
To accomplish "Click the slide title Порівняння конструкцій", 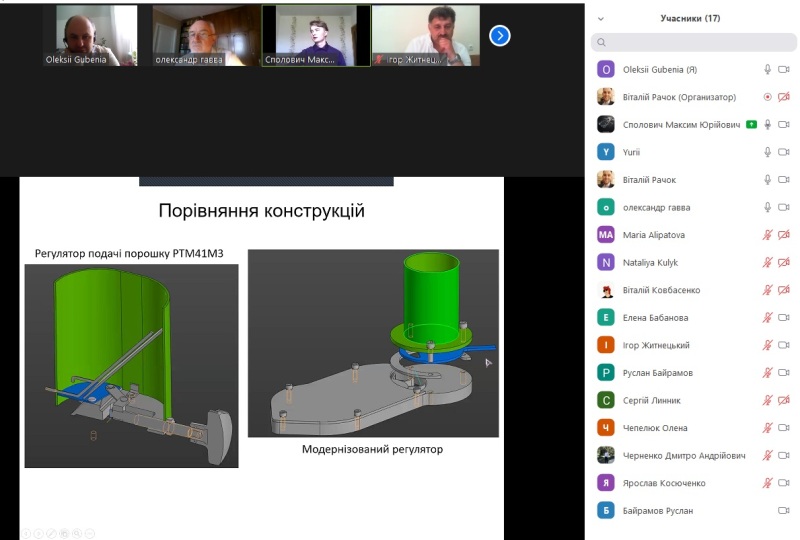I will point(262,211).
